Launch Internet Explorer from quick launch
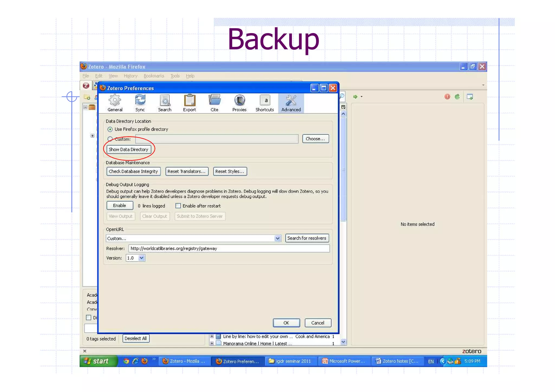The width and height of the screenshot is (555, 392). [x=135, y=361]
